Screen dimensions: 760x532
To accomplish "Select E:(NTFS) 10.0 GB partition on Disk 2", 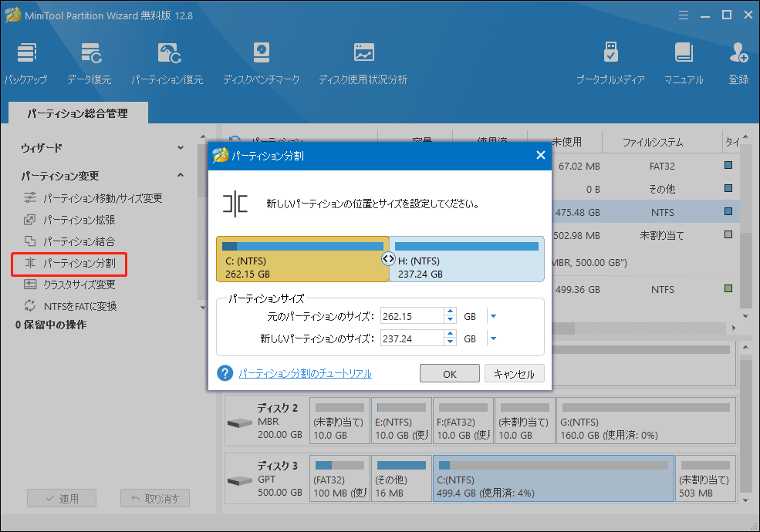I will pos(401,420).
